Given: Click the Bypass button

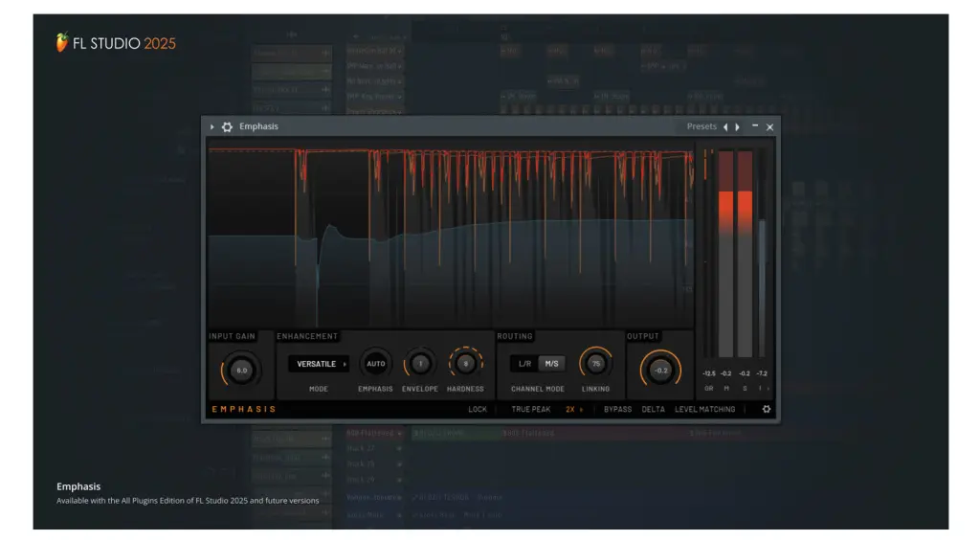Looking at the screenshot, I should coord(617,409).
